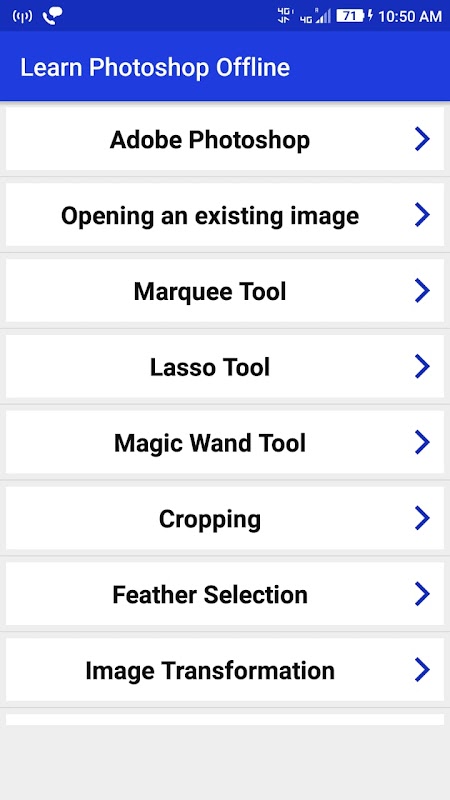The width and height of the screenshot is (450, 800).
Task: Choose the Magic Wand Tool item
Action: [224, 442]
